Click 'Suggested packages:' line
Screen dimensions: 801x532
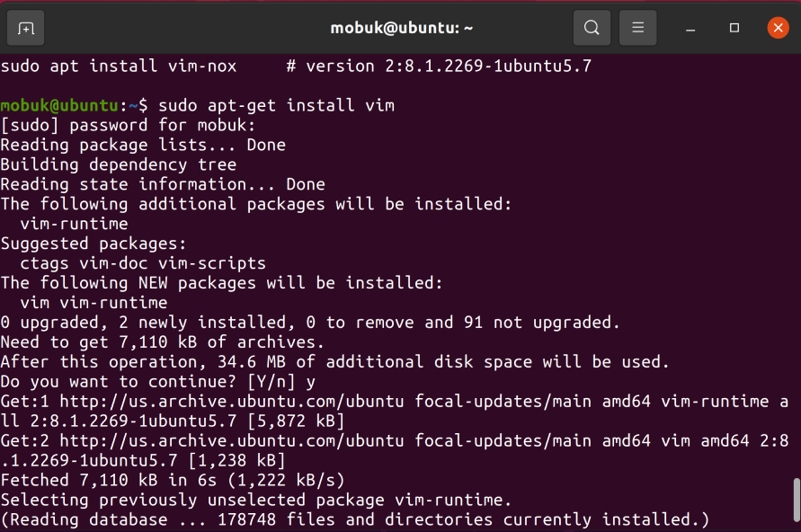pyautogui.click(x=93, y=244)
